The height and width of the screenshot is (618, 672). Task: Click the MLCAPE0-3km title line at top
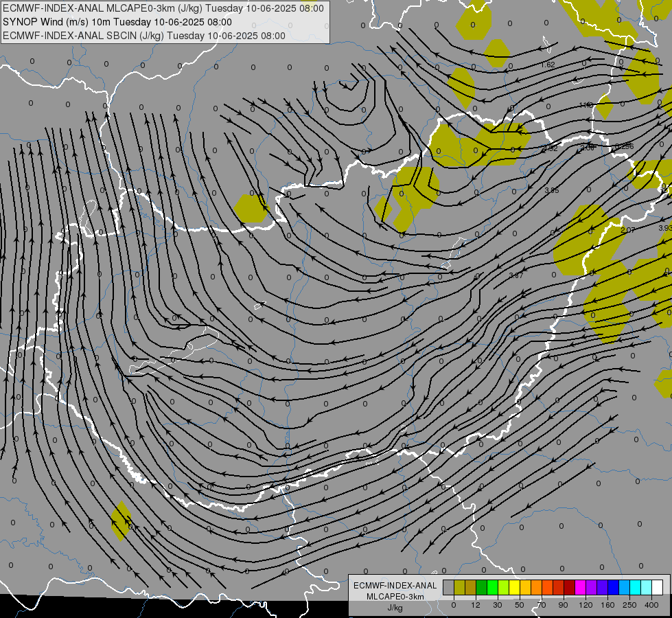[163, 8]
